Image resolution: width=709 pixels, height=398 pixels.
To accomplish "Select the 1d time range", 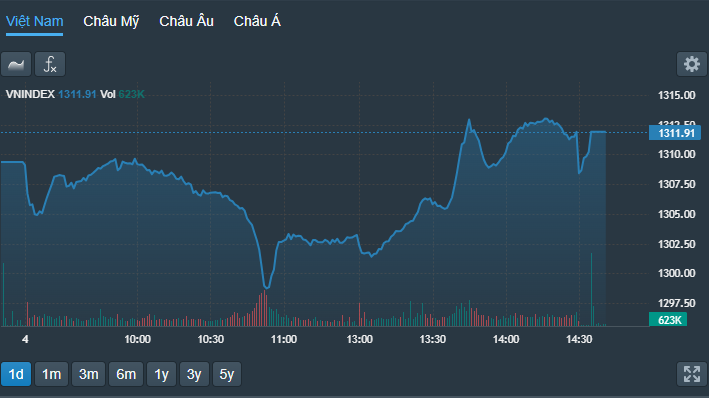I will (x=16, y=374).
